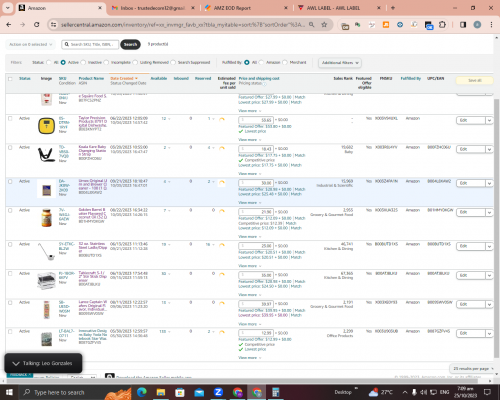The height and width of the screenshot is (400, 500).
Task: Click fee estimate icon in Taylor Precision row
Action: [x=222, y=119]
